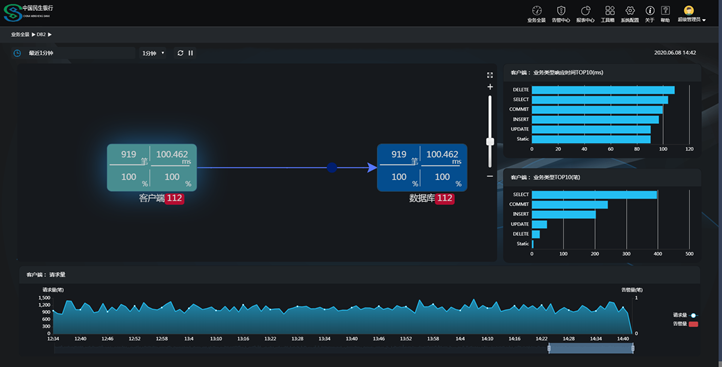Click the DELETE bar in response time chart
This screenshot has width=722, height=367.
(603, 90)
